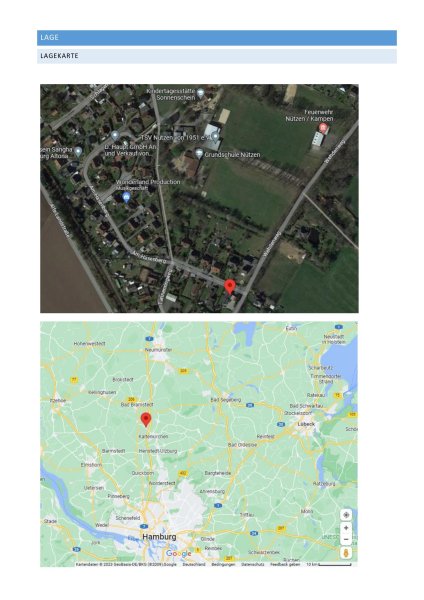Click the red location pin on satellite map
Viewport: 424px width, 600px height.
(x=230, y=287)
